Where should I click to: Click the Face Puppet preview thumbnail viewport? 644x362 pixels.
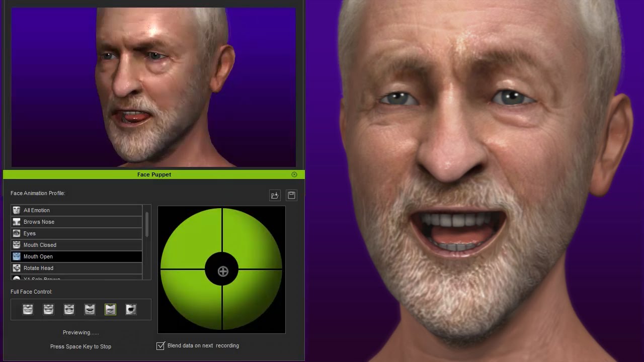pyautogui.click(x=153, y=87)
